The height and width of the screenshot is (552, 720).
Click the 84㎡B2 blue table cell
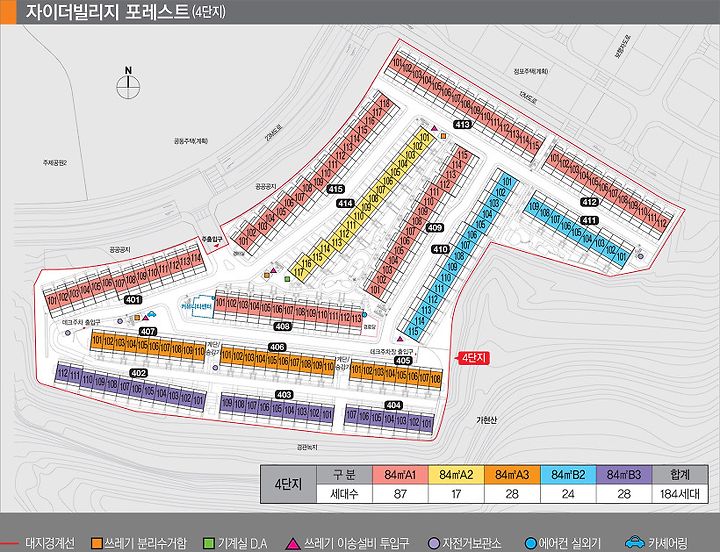tap(568, 475)
